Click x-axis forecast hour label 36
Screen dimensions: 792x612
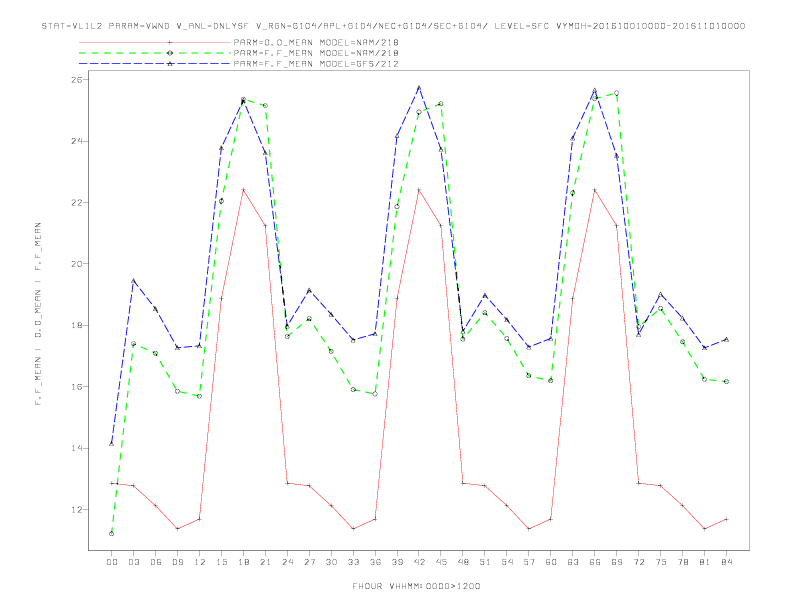click(x=375, y=562)
